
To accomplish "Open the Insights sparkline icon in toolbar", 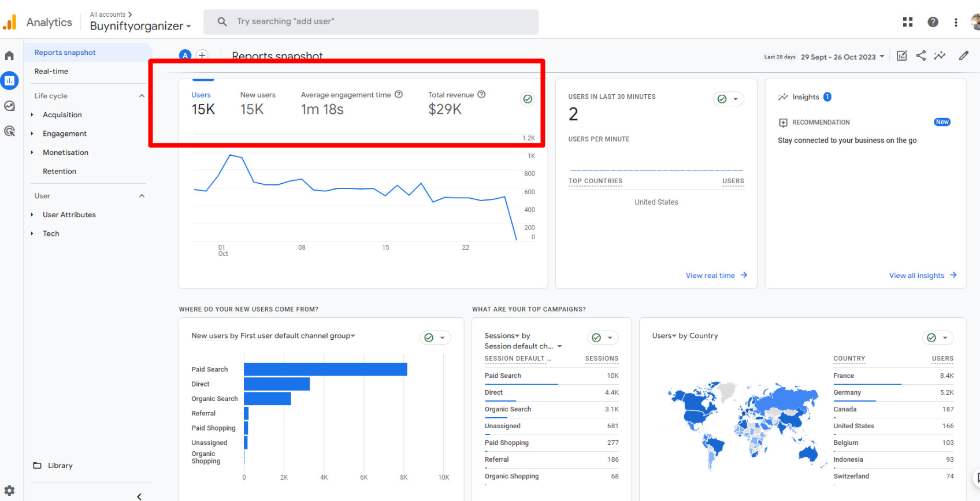I will (x=940, y=55).
